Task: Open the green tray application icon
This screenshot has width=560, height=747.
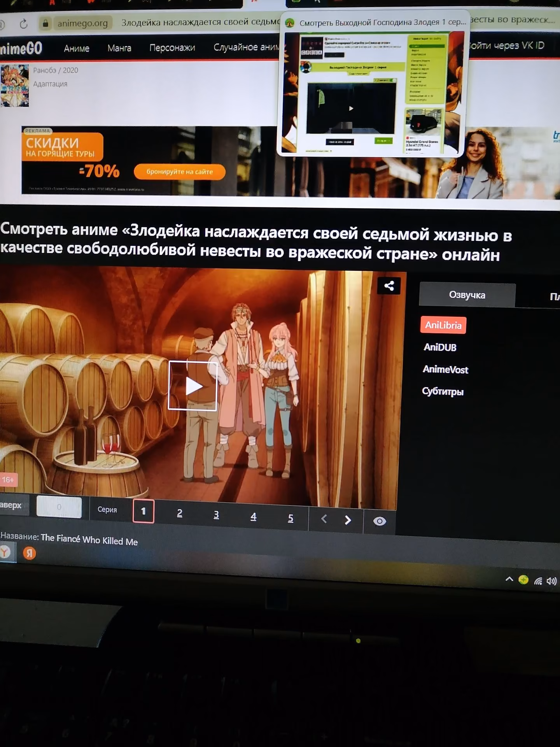Action: click(x=523, y=580)
